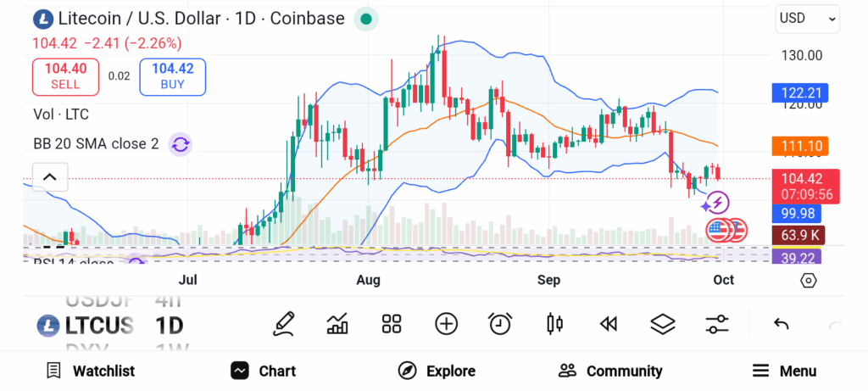The height and width of the screenshot is (391, 868).
Task: Collapse the indicator legend with the chevron
Action: point(50,177)
